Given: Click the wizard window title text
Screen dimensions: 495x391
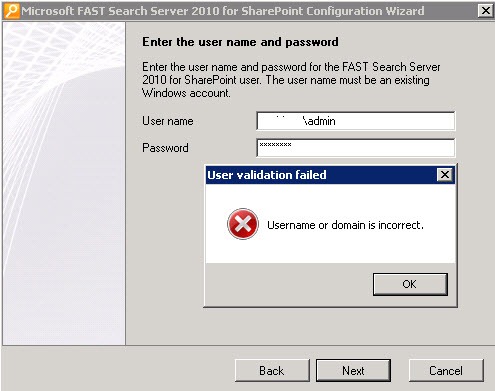Looking at the screenshot, I should pyautogui.click(x=223, y=11).
